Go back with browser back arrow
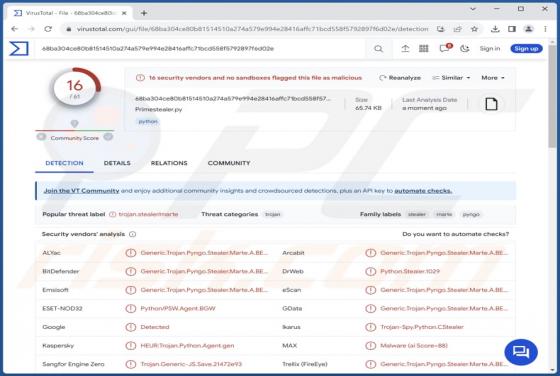The width and height of the screenshot is (560, 376). [x=15, y=29]
